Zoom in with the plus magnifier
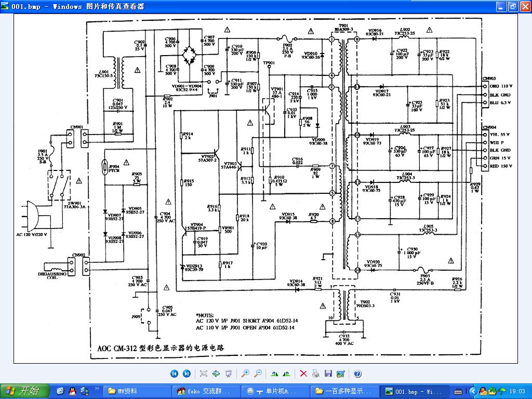The width and height of the screenshot is (532, 399). pyautogui.click(x=245, y=374)
